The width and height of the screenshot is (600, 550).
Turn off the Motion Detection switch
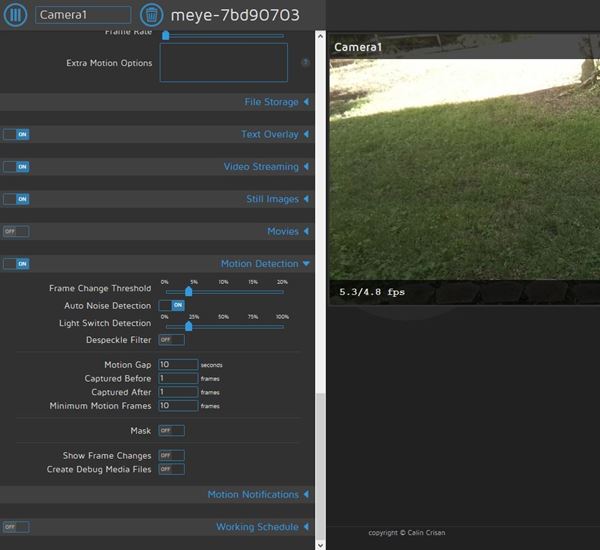coord(16,264)
